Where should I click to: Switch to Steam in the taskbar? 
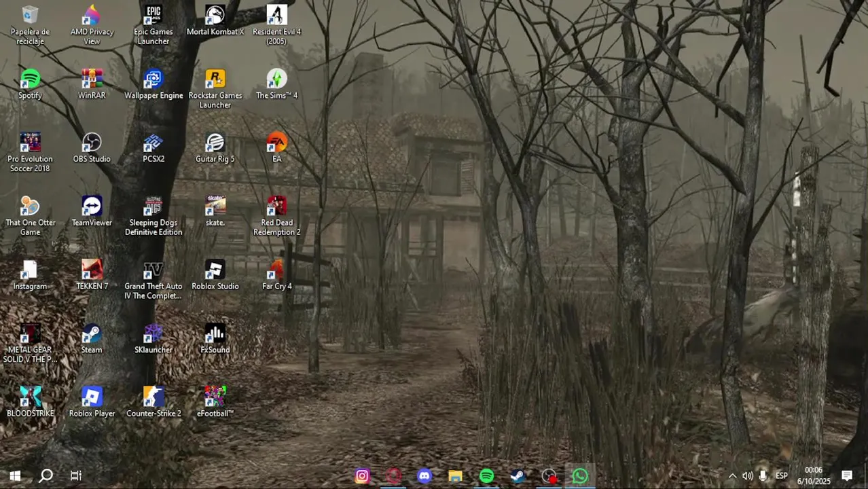pyautogui.click(x=518, y=476)
